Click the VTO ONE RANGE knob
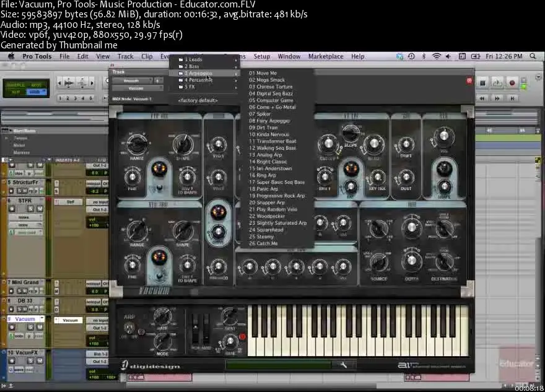The height and width of the screenshot is (392, 545). [137, 144]
